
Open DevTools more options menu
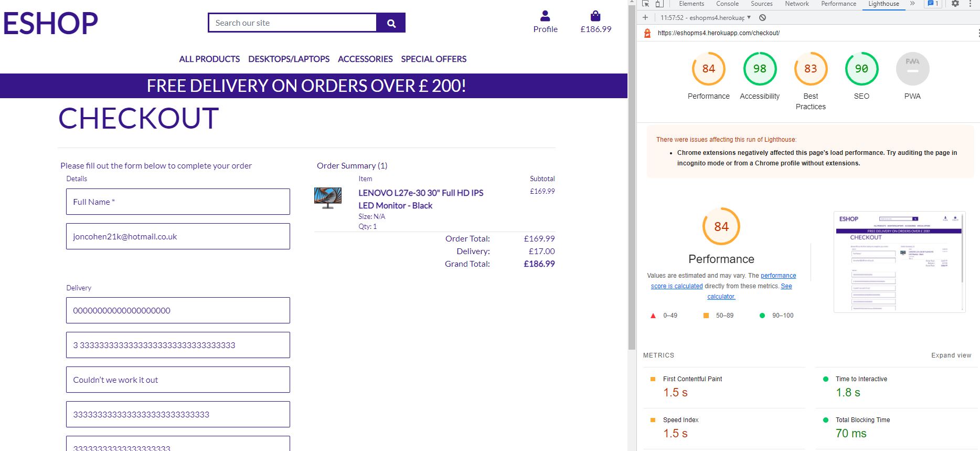coord(970,4)
